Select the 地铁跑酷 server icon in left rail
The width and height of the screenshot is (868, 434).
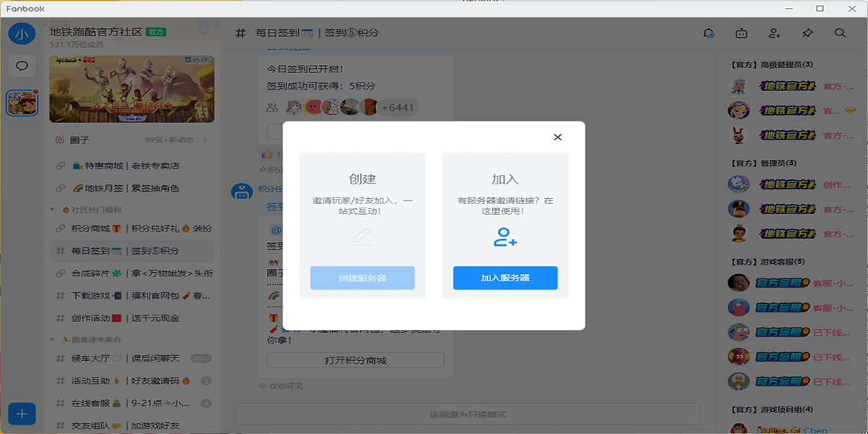tap(22, 101)
